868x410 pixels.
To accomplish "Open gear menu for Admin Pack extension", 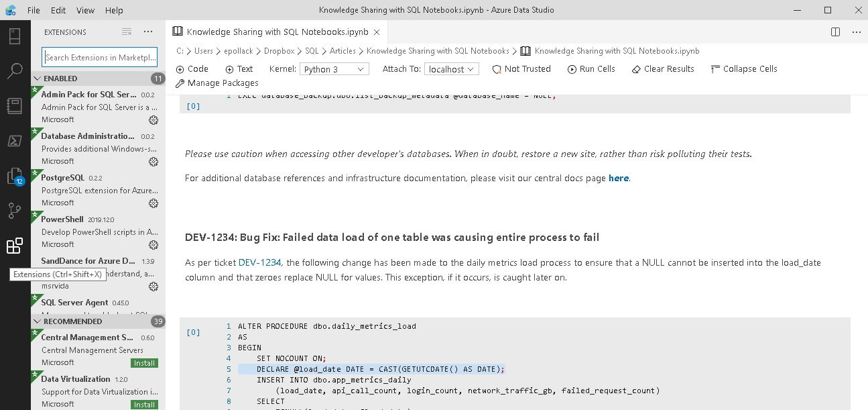I will click(153, 120).
